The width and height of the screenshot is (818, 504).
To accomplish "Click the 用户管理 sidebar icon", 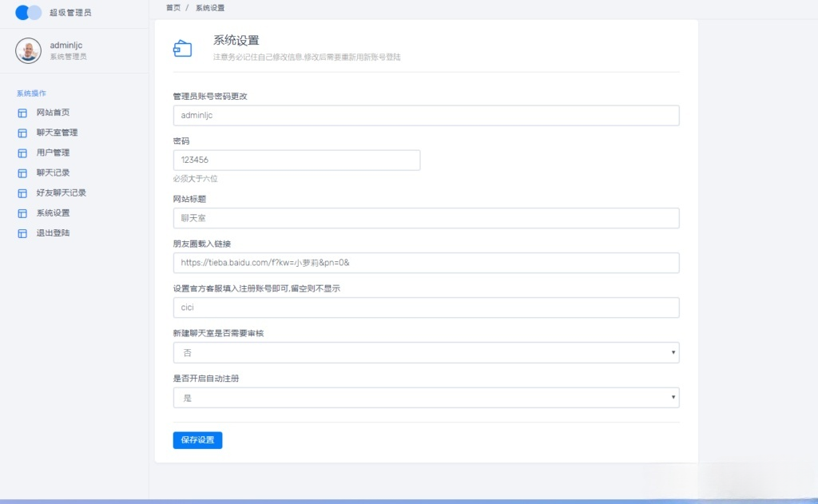I will pyautogui.click(x=22, y=153).
